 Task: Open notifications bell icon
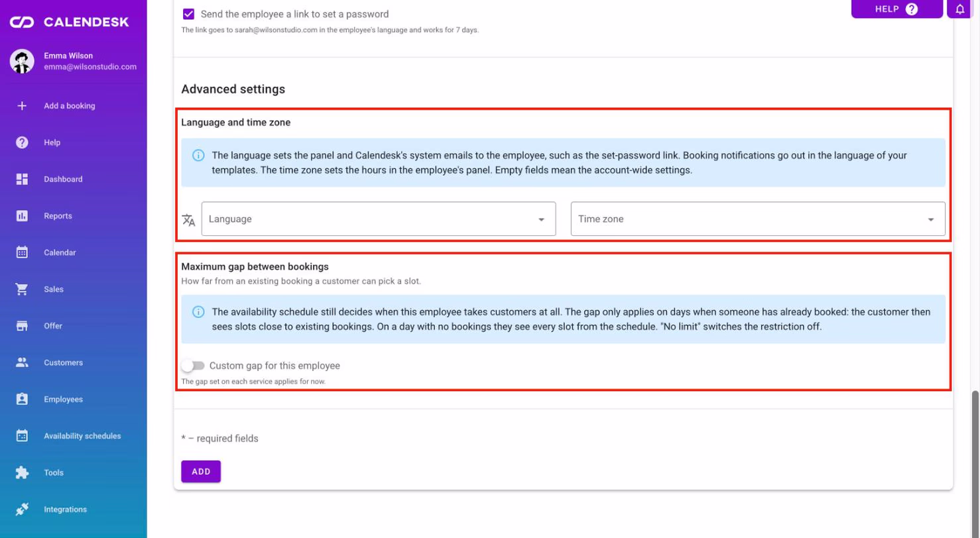coord(960,9)
